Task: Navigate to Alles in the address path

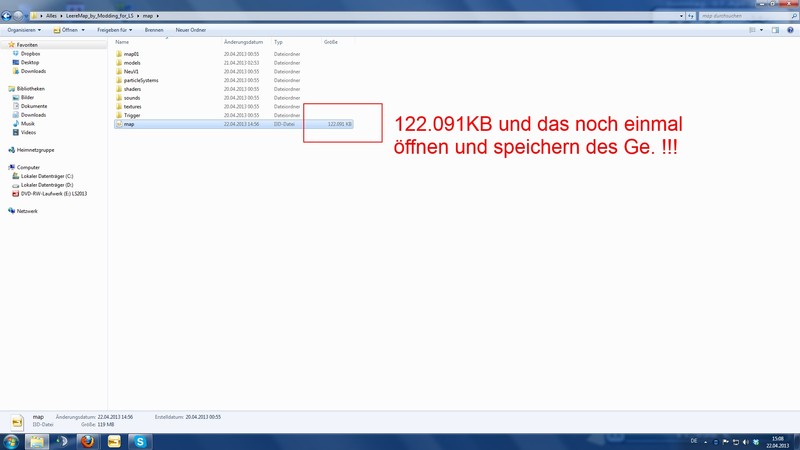Action: pyautogui.click(x=52, y=16)
